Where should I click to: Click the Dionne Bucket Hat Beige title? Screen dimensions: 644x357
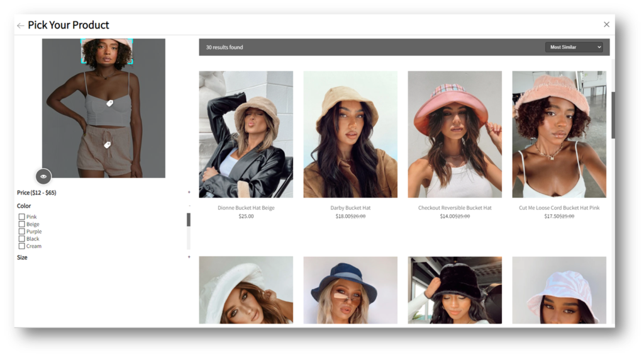click(x=246, y=208)
